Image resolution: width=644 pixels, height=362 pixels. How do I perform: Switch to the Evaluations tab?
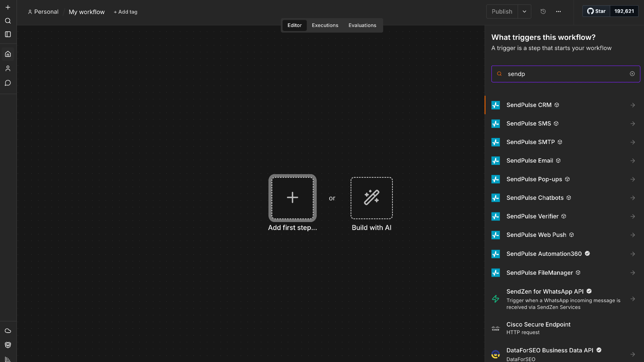(x=362, y=25)
